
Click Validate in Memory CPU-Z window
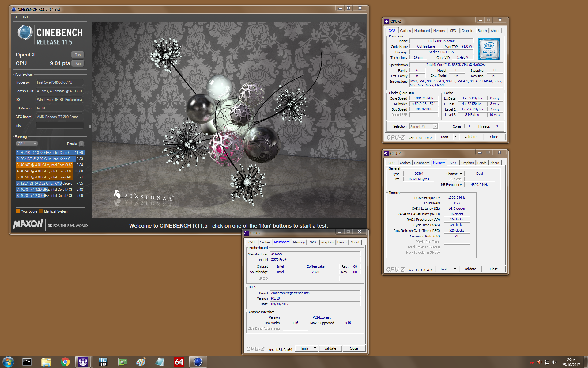[470, 269]
